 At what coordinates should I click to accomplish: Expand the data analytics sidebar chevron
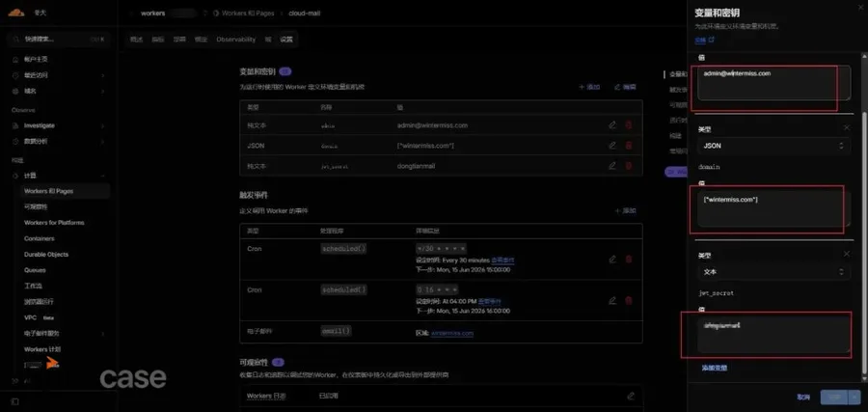(103, 141)
